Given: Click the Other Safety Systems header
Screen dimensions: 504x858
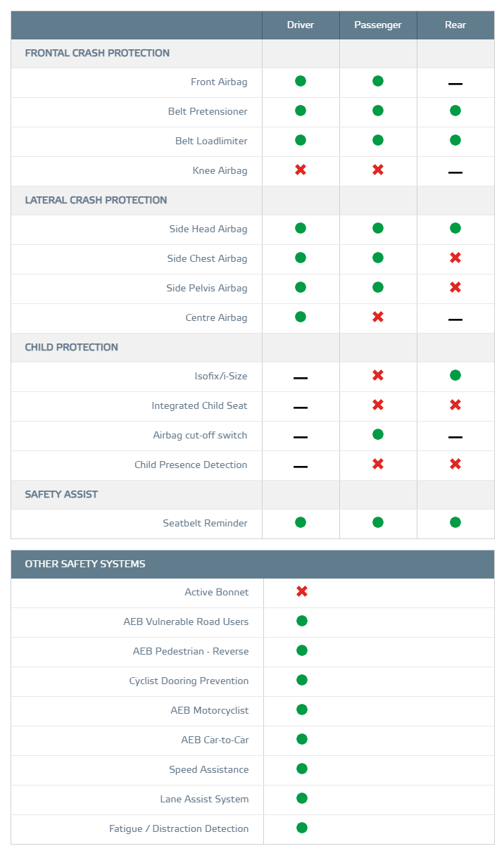Looking at the screenshot, I should (x=85, y=564).
